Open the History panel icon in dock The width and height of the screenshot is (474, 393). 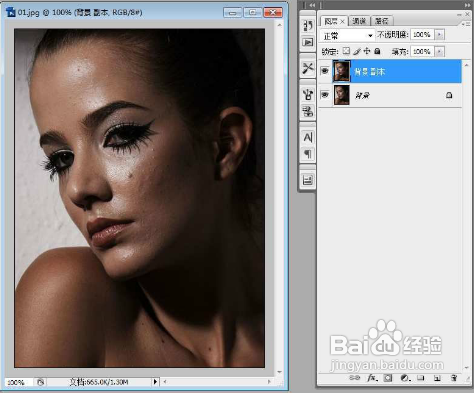[308, 26]
